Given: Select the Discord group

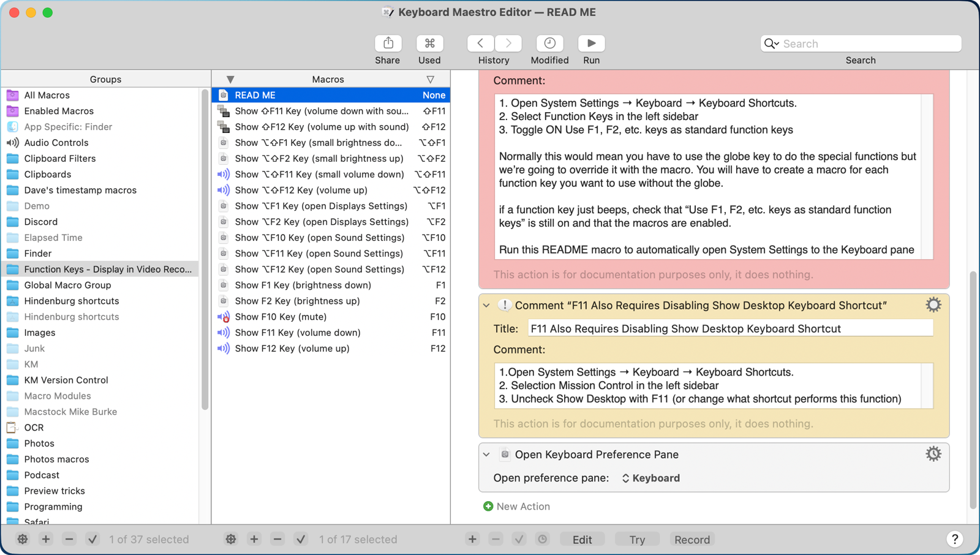Looking at the screenshot, I should click(x=101, y=222).
